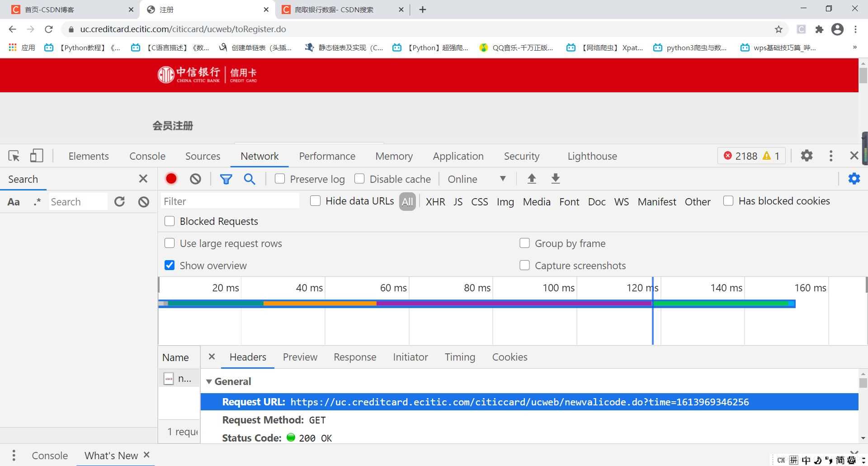Open the Online throttling dropdown
The width and height of the screenshot is (868, 466).
click(x=477, y=178)
